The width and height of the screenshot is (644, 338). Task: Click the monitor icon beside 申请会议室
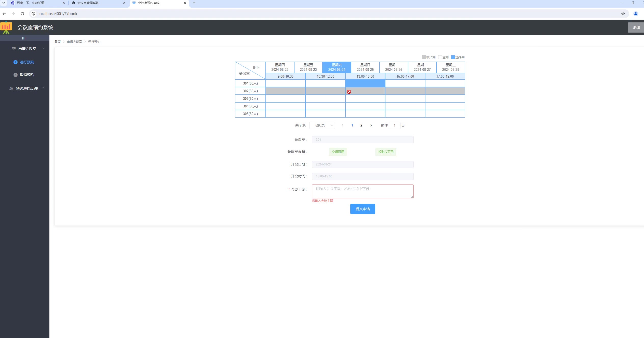tap(14, 49)
